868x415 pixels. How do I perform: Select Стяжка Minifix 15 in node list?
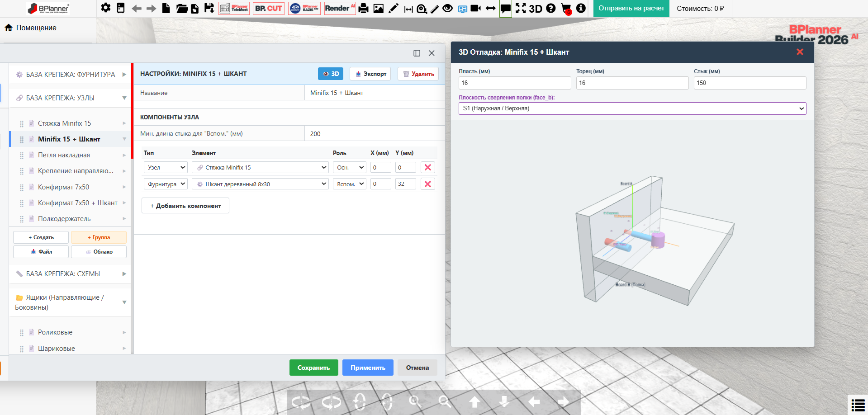pos(70,123)
